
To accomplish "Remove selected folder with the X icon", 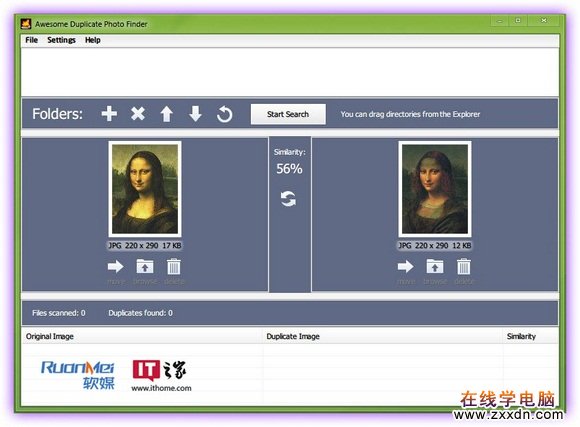I will click(138, 114).
